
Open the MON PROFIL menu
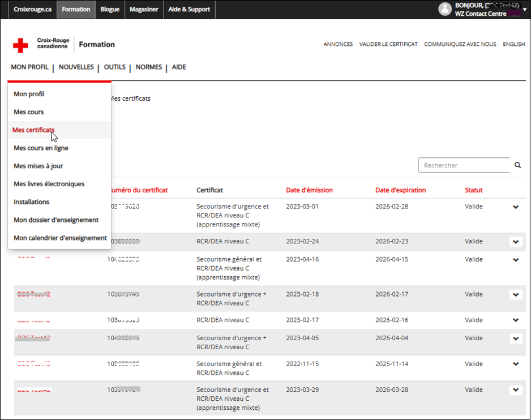[x=29, y=67]
